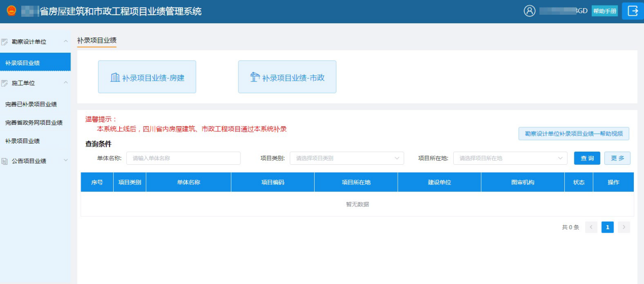The height and width of the screenshot is (284, 644).
Task: Click the national emblem logo icon
Action: click(x=11, y=11)
